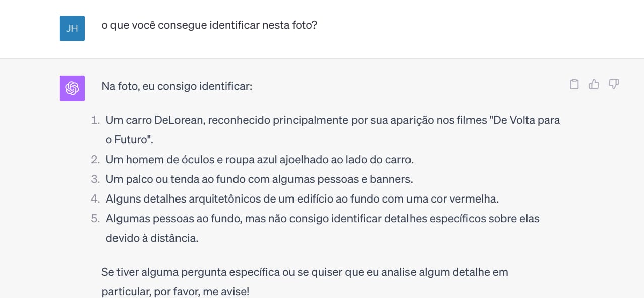
Task: Click list number 4 marker
Action: click(95, 199)
